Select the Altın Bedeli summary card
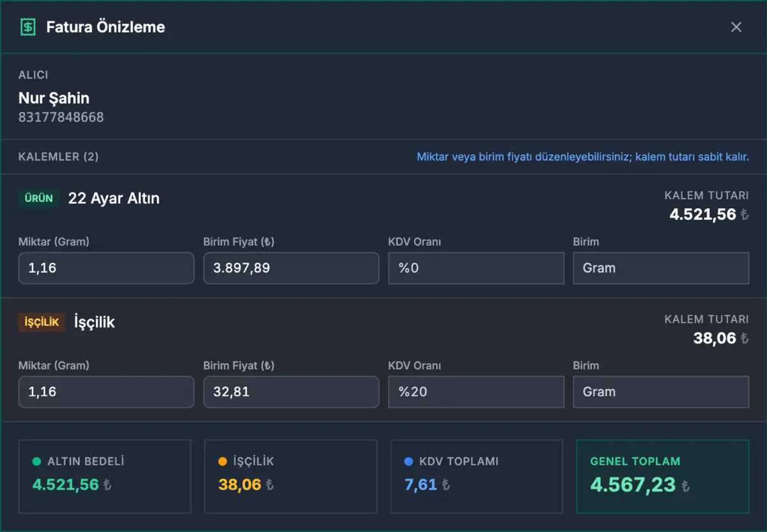This screenshot has height=532, width=767. pyautogui.click(x=105, y=476)
